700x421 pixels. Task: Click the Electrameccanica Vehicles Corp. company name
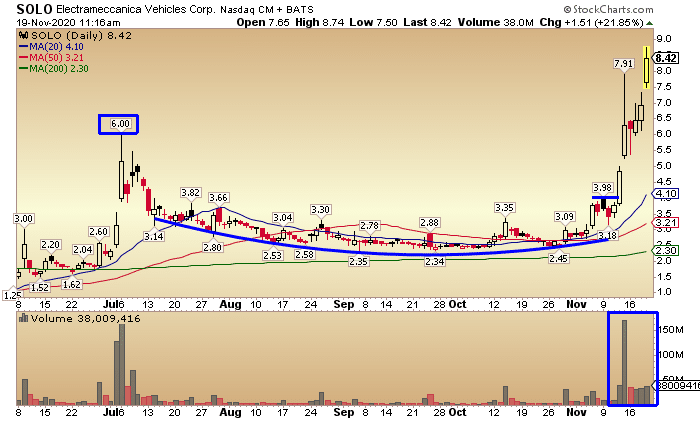136,9
